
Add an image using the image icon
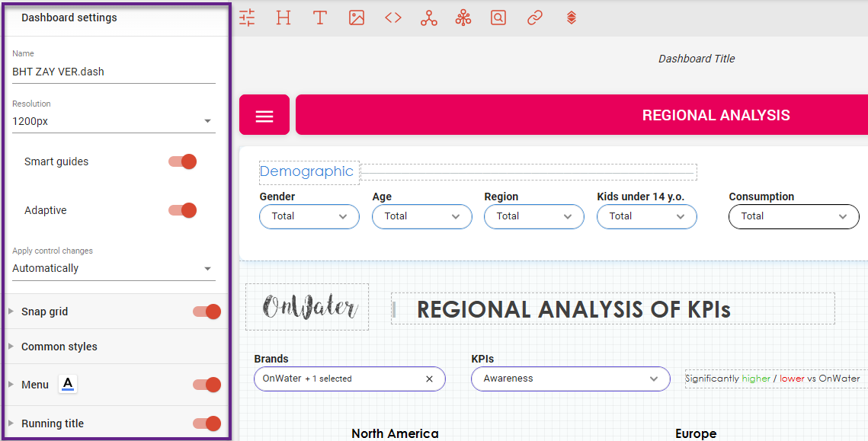[x=356, y=17]
